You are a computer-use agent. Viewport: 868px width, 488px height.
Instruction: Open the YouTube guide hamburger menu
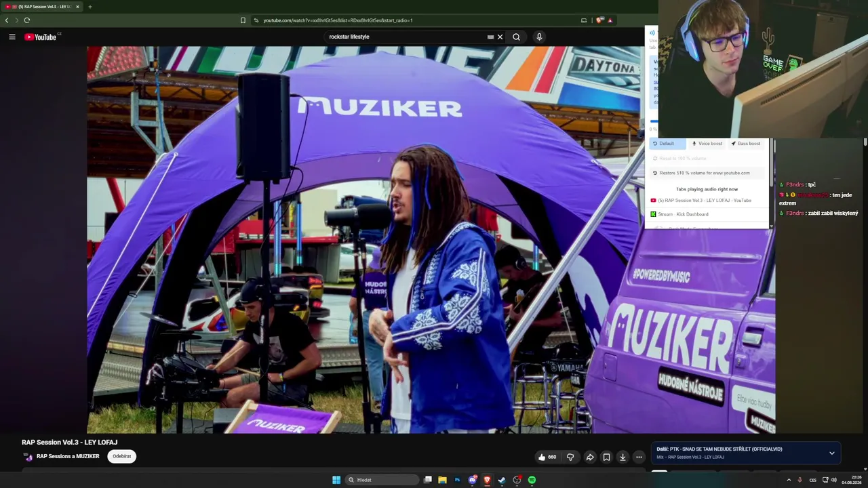point(12,37)
